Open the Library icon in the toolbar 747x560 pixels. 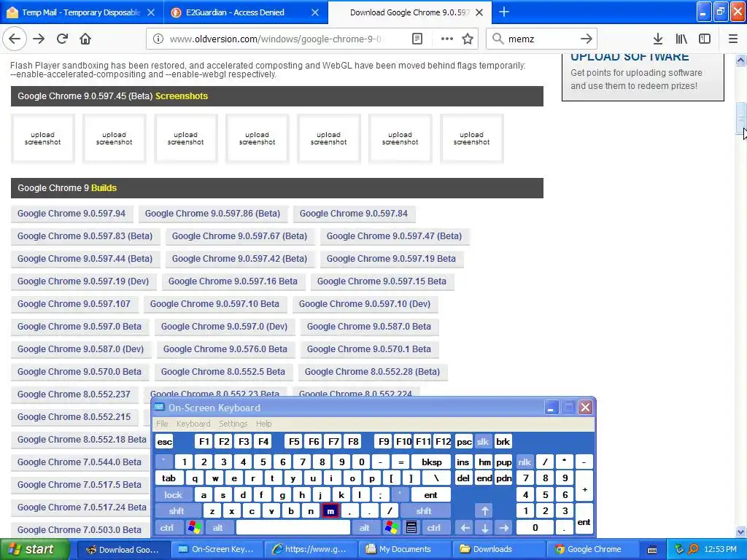681,39
